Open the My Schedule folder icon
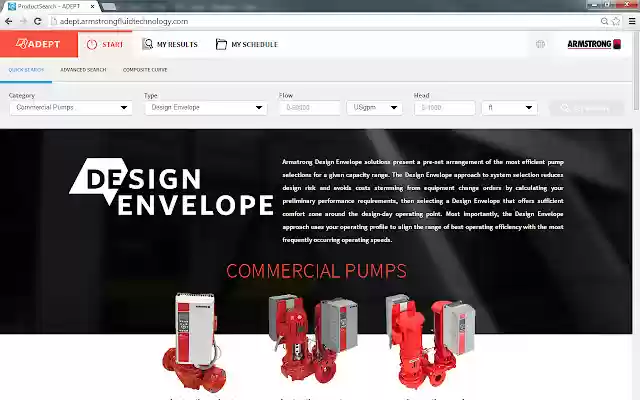This screenshot has height=400, width=640. [x=221, y=44]
